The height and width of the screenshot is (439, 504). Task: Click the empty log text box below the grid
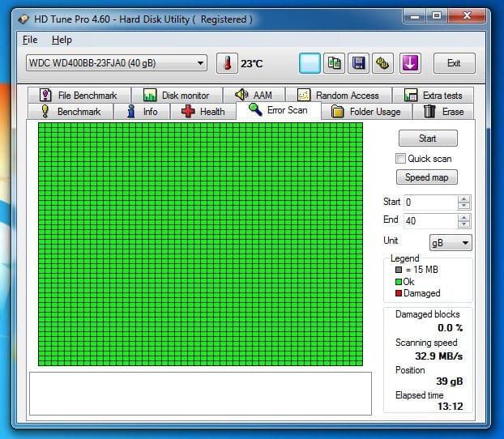(201, 394)
